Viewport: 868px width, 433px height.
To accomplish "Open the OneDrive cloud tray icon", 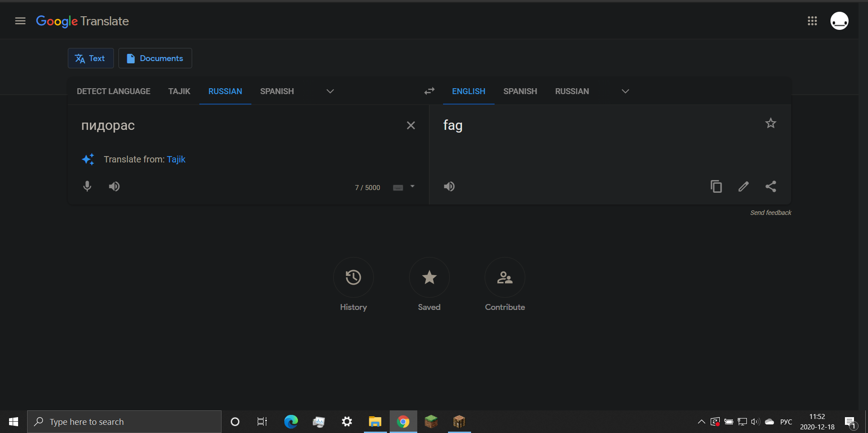I will coord(769,422).
